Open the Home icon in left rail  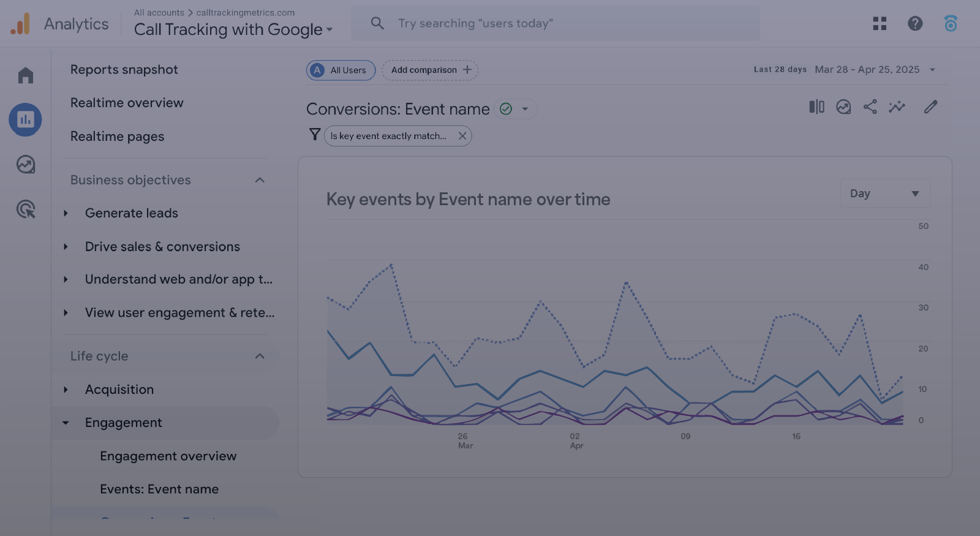(26, 75)
